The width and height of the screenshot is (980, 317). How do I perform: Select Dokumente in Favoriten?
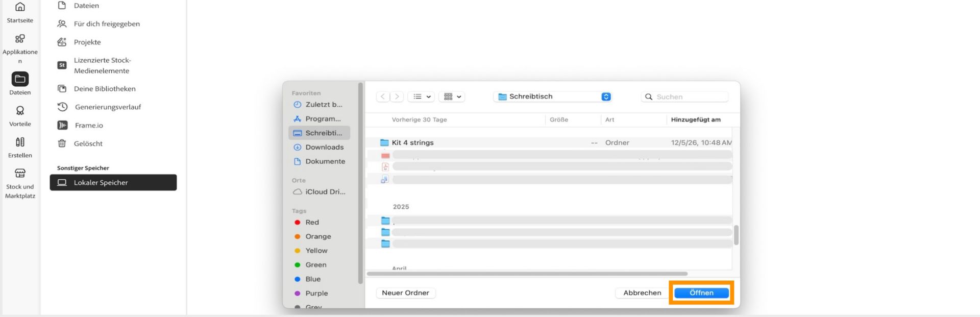click(x=319, y=162)
